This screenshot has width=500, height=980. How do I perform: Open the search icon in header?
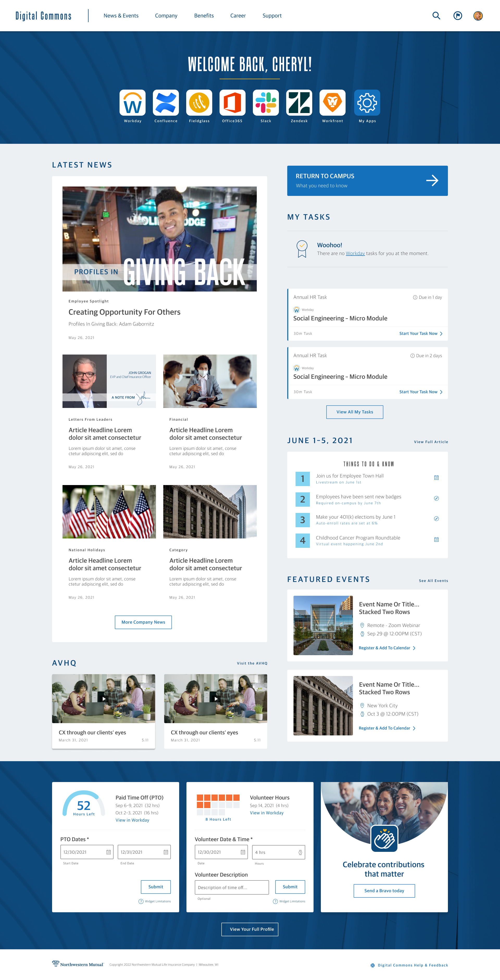(x=436, y=16)
